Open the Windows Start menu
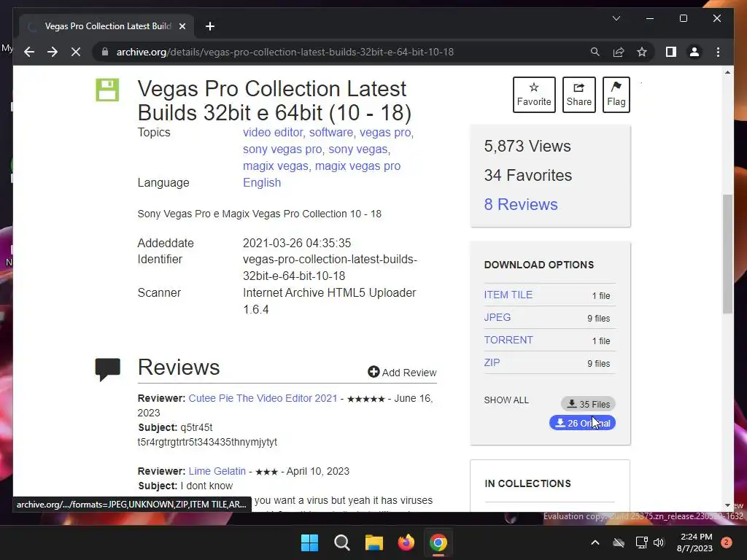This screenshot has height=560, width=747. 309,542
